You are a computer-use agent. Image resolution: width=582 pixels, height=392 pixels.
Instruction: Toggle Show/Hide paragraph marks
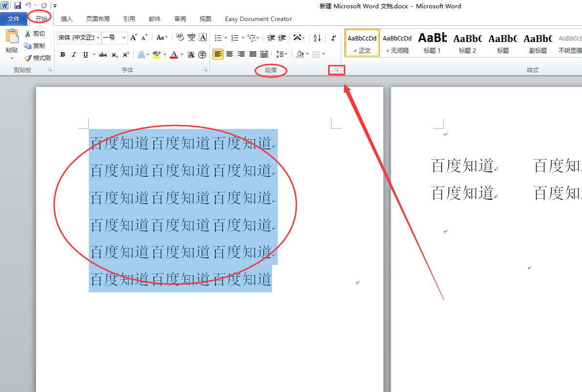pos(333,38)
